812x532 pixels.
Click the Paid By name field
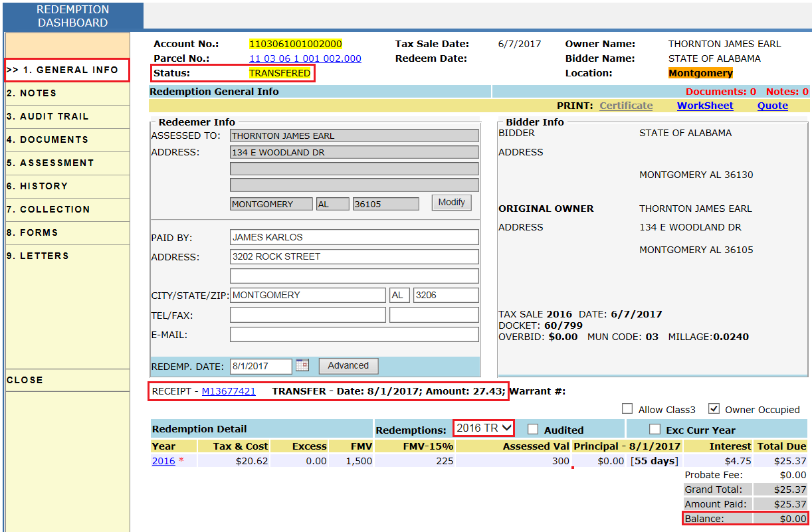(354, 237)
